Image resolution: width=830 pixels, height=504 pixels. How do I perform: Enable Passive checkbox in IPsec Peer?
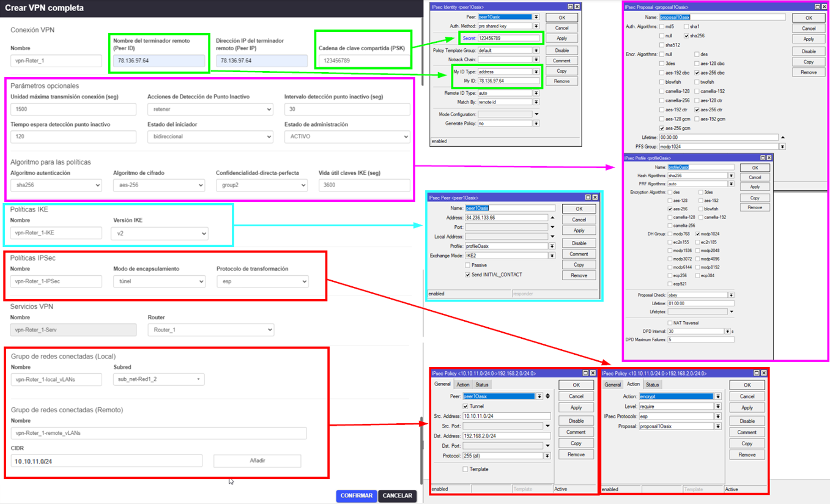pos(468,265)
